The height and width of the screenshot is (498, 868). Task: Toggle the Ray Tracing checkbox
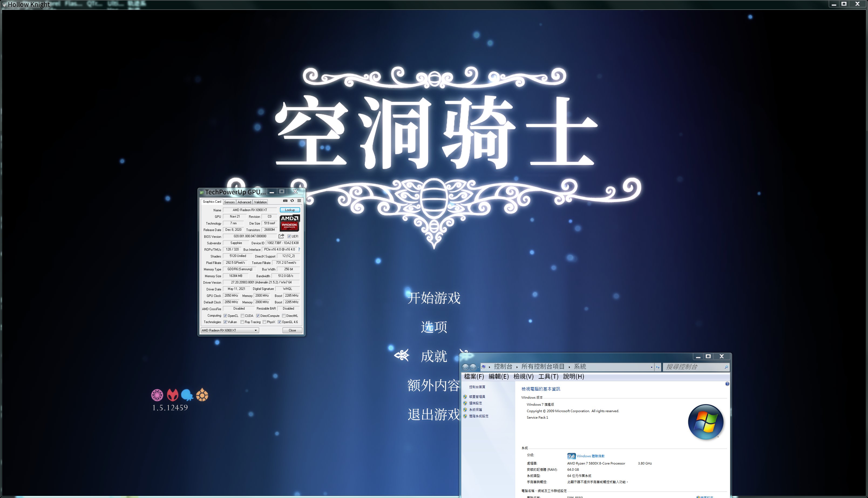click(242, 322)
